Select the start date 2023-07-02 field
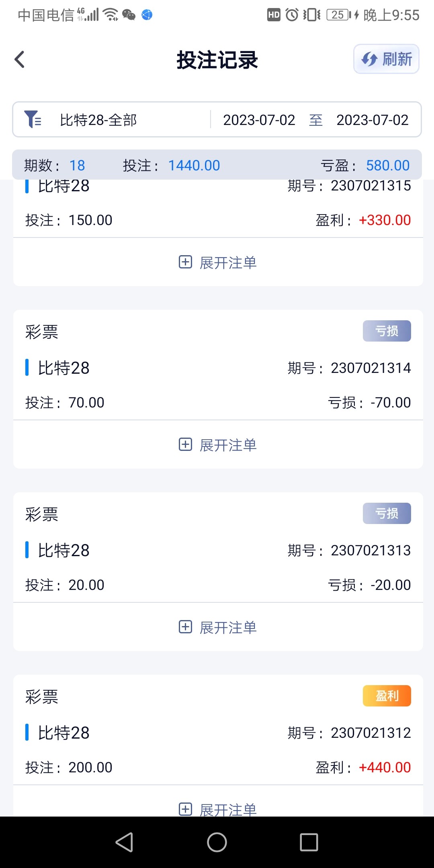This screenshot has width=434, height=868. click(x=259, y=120)
